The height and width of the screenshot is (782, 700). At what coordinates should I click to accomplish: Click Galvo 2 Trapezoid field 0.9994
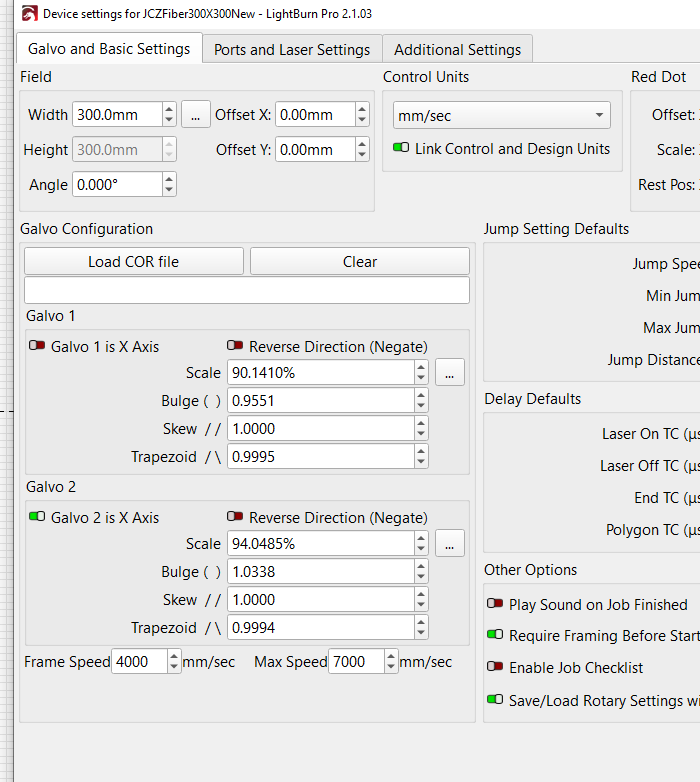(x=321, y=627)
